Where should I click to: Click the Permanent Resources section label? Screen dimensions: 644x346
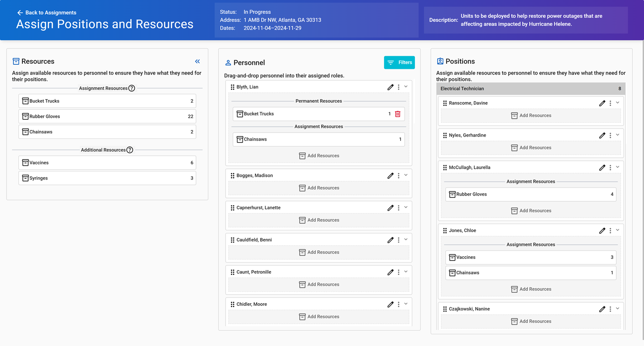[x=318, y=101]
